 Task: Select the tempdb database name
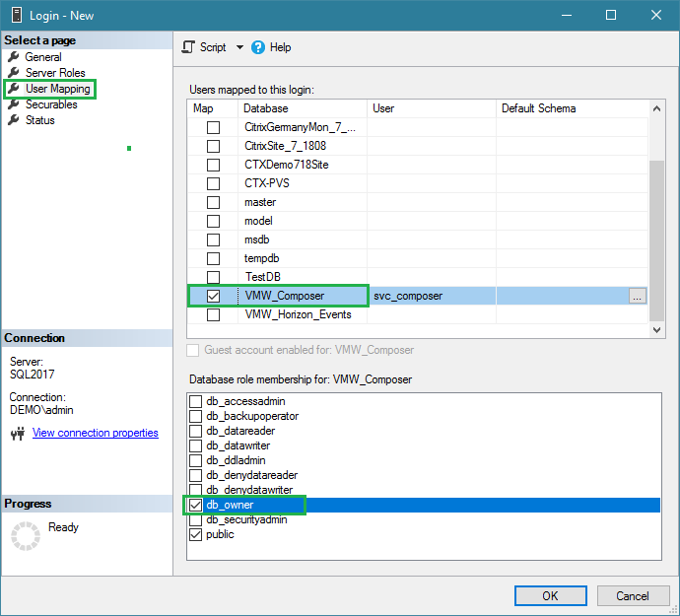coord(261,258)
